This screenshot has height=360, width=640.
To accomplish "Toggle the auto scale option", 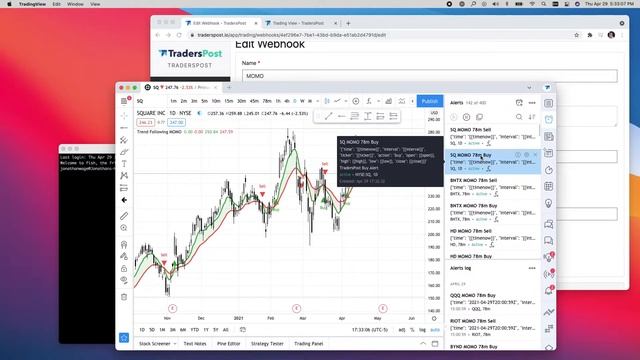I will pos(435,330).
